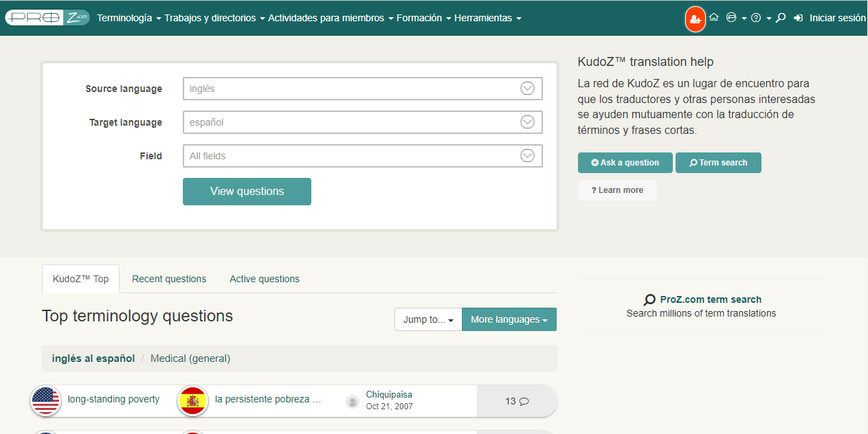Screen dimensions: 868x434
Task: Switch to the Recent questions tab
Action: click(169, 279)
